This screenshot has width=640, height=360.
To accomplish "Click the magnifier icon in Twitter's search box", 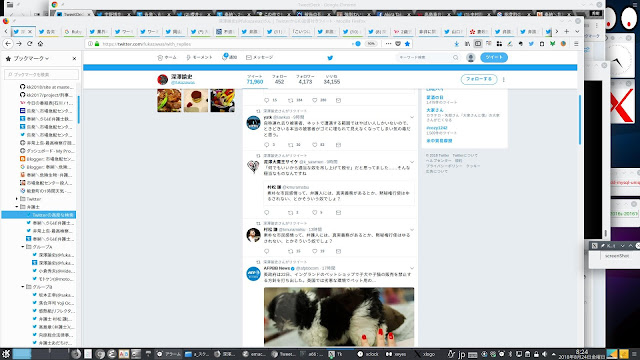I will [456, 58].
